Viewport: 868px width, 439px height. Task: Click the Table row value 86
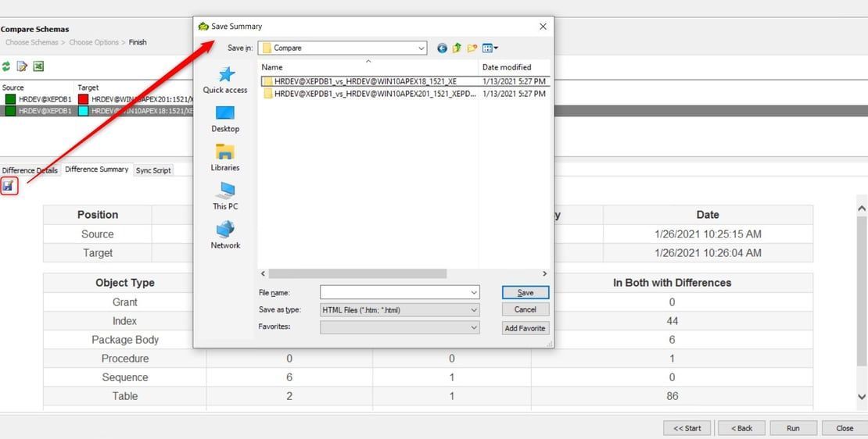coord(672,396)
